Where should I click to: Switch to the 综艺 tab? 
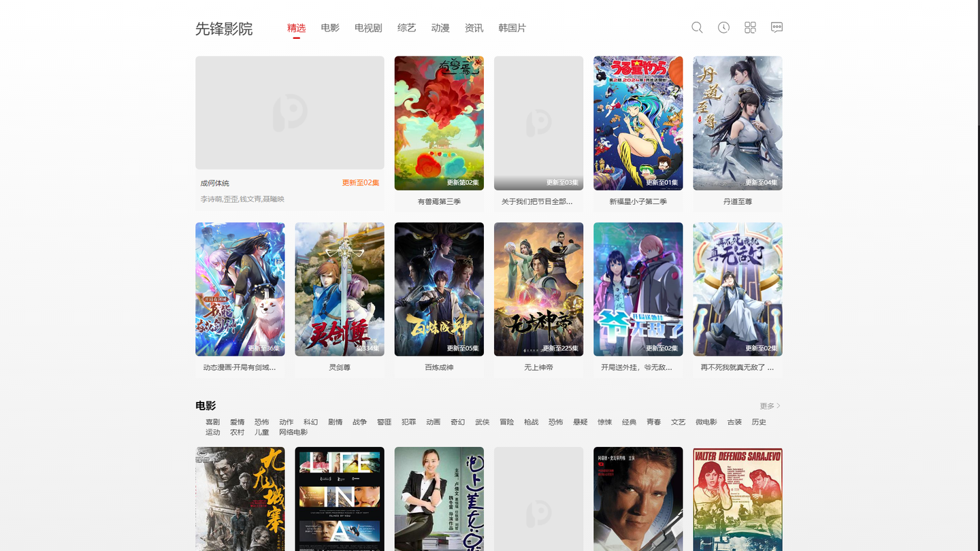[x=407, y=28]
